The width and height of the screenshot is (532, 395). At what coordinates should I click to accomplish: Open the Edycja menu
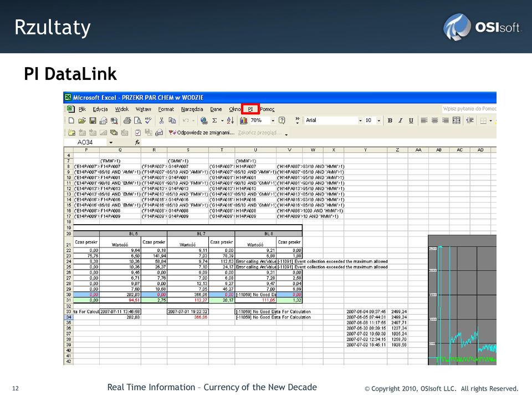(100, 109)
